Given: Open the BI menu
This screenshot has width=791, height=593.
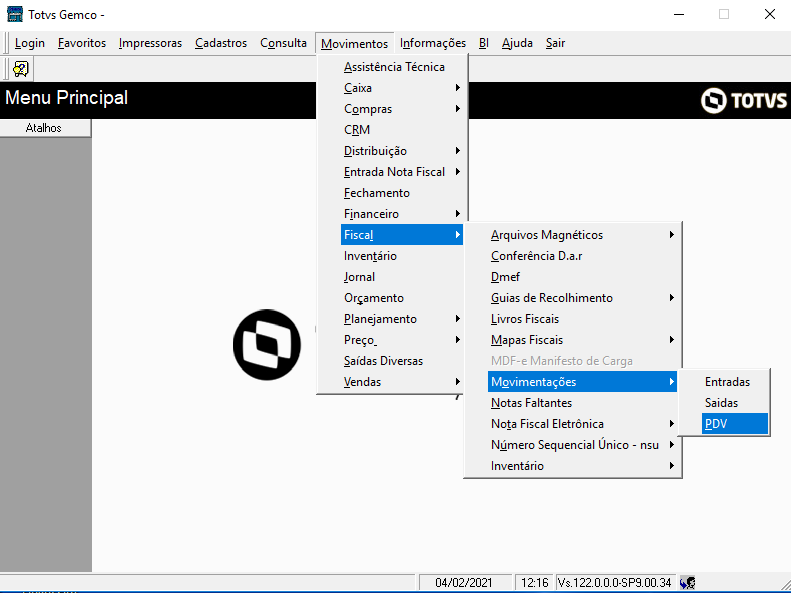Looking at the screenshot, I should click(483, 43).
